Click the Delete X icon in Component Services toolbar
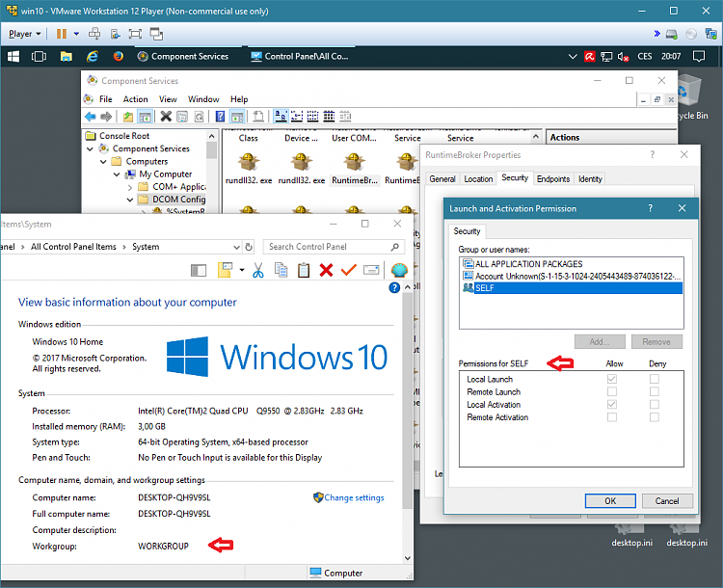723x588 pixels. (x=166, y=117)
